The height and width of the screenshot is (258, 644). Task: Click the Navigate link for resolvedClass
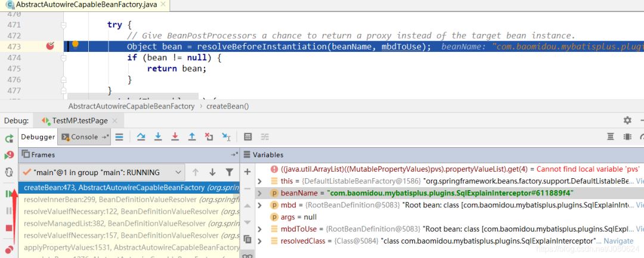pos(618,241)
